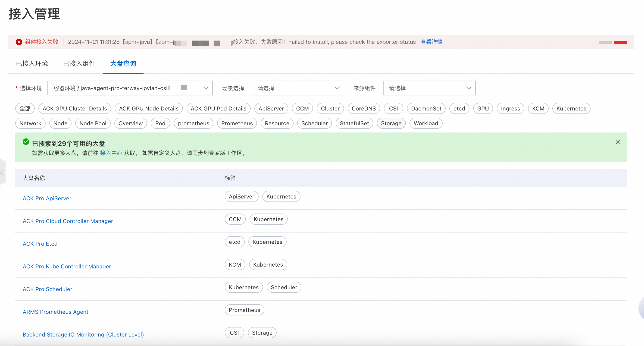Select the Network filter tag
The image size is (644, 346).
tap(30, 123)
